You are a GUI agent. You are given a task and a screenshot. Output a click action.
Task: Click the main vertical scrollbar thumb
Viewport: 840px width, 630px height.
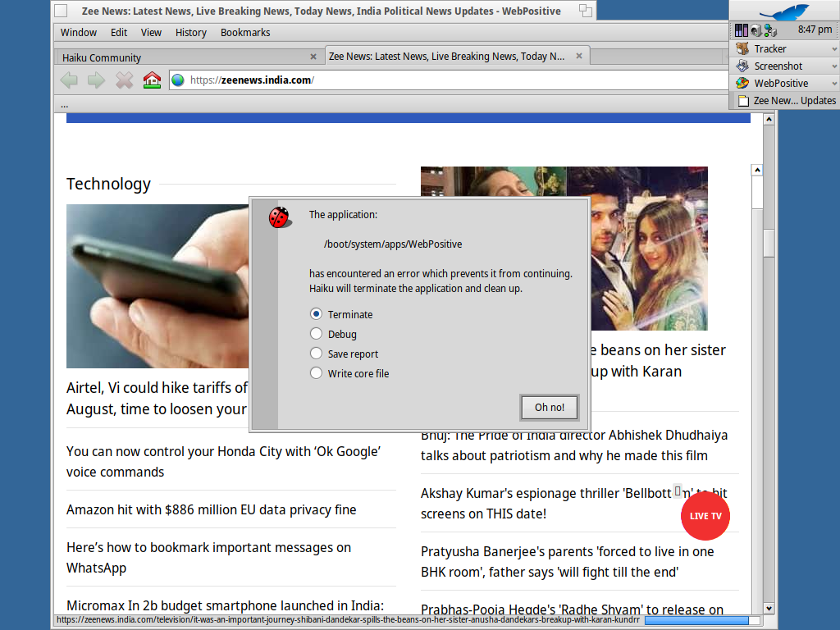(769, 244)
